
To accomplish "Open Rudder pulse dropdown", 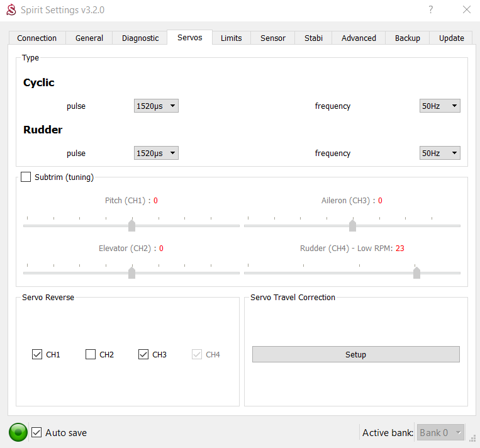I will click(x=156, y=153).
